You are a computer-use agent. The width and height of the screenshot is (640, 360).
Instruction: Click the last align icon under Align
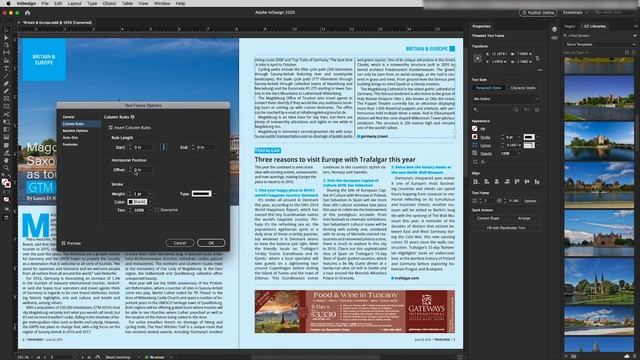tap(537, 181)
